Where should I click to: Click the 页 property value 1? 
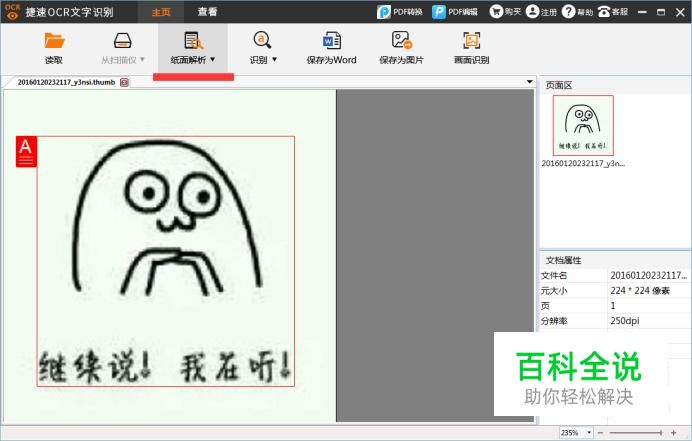pos(613,305)
